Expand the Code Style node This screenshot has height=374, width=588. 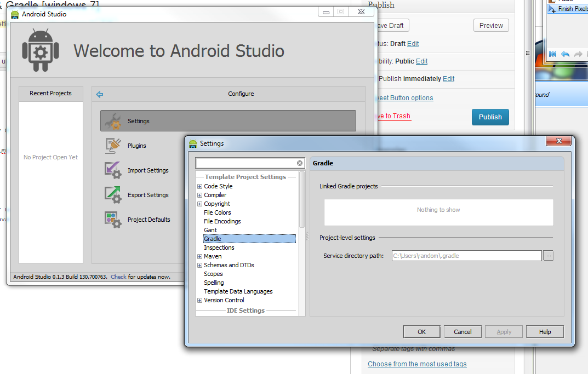point(200,186)
